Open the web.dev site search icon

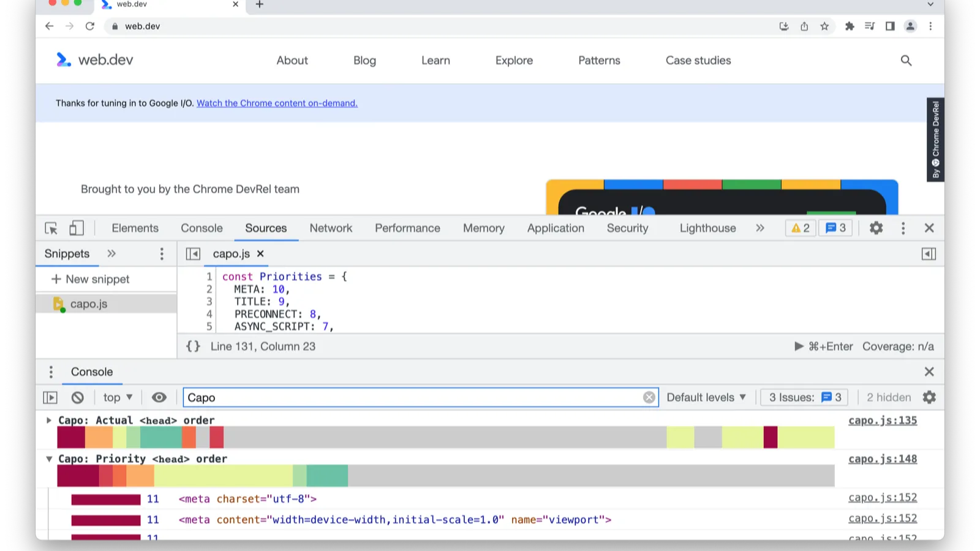[x=906, y=61]
